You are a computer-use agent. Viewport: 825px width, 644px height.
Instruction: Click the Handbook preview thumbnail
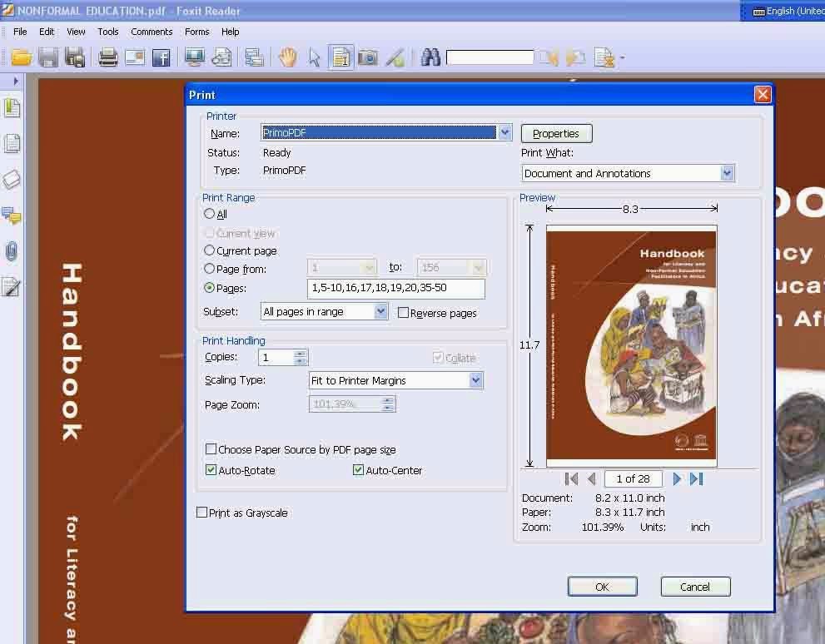pyautogui.click(x=631, y=345)
